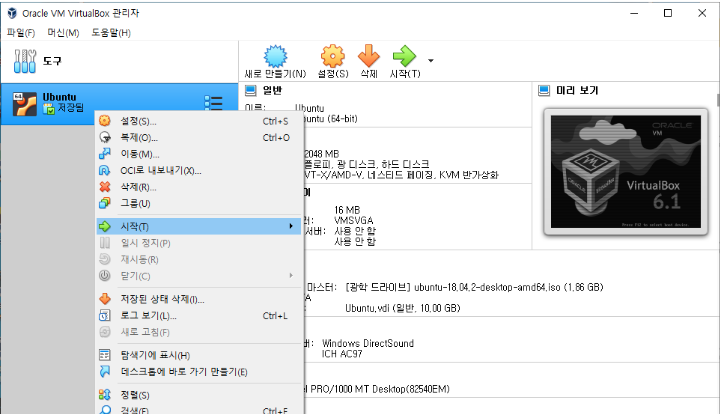Maximize the VirtualBox Manager window
This screenshot has width=720, height=414.
pos(668,13)
